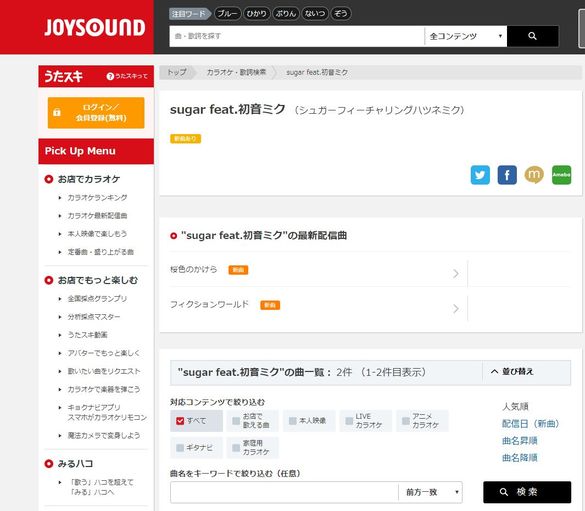585x511 pixels.
Task: Open the 前方一致 match dropdown
Action: click(431, 492)
